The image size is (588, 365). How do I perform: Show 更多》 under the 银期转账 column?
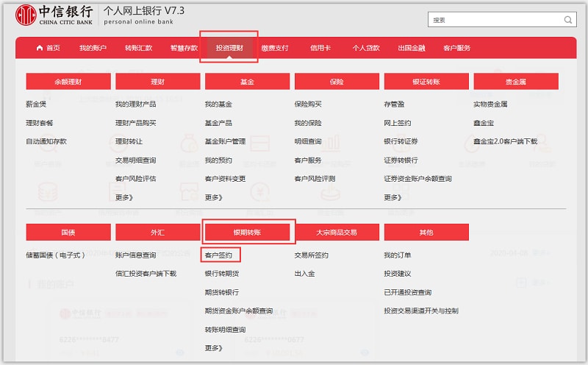coord(214,347)
